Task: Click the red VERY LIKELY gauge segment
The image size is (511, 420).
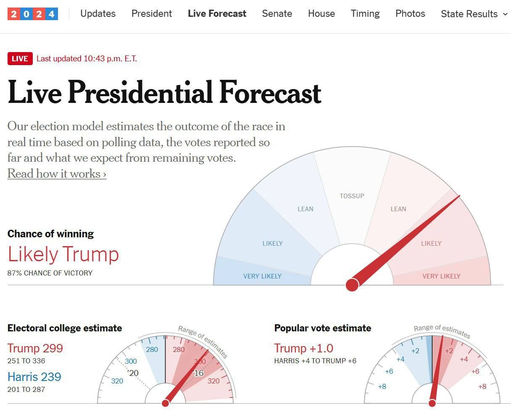Action: (441, 276)
